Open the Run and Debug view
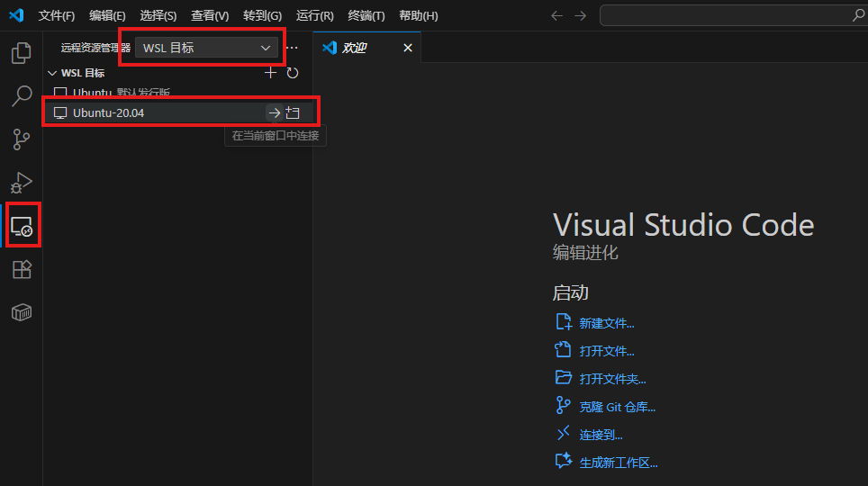868x486 pixels. coord(21,183)
